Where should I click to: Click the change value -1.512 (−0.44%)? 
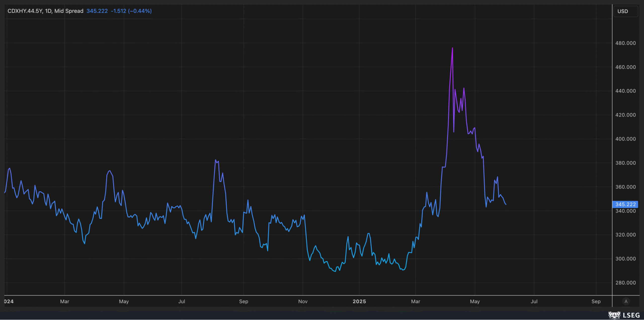(131, 11)
